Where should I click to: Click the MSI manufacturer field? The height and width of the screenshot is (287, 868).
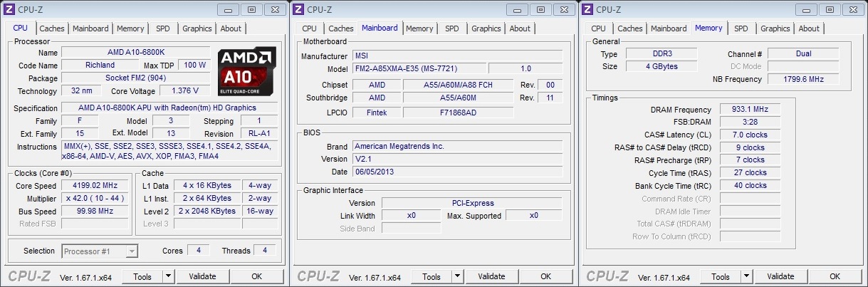(457, 56)
